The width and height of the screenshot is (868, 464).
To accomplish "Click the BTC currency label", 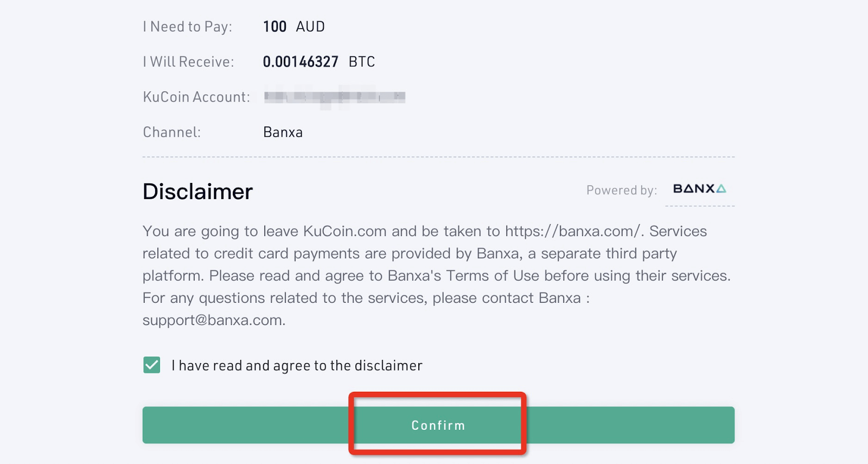I will 362,62.
